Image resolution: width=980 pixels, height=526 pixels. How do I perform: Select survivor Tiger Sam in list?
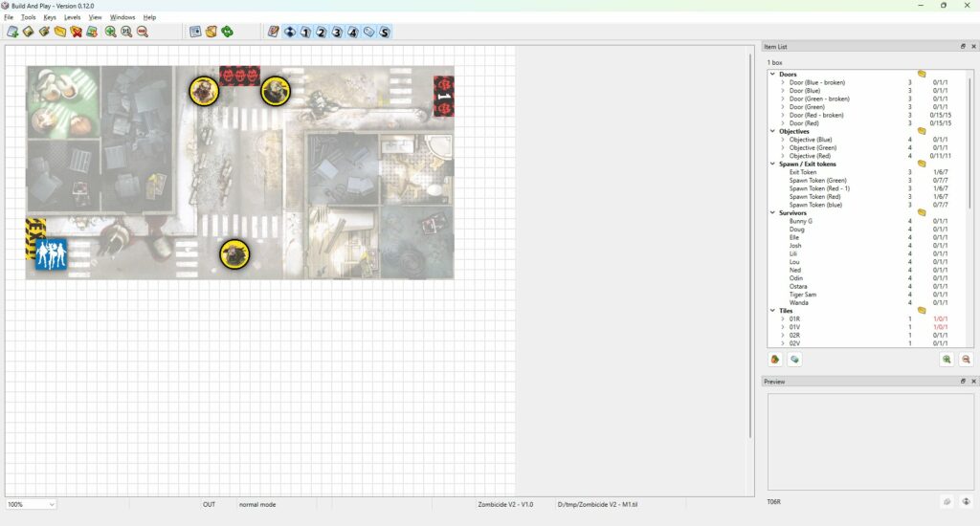[x=803, y=295]
